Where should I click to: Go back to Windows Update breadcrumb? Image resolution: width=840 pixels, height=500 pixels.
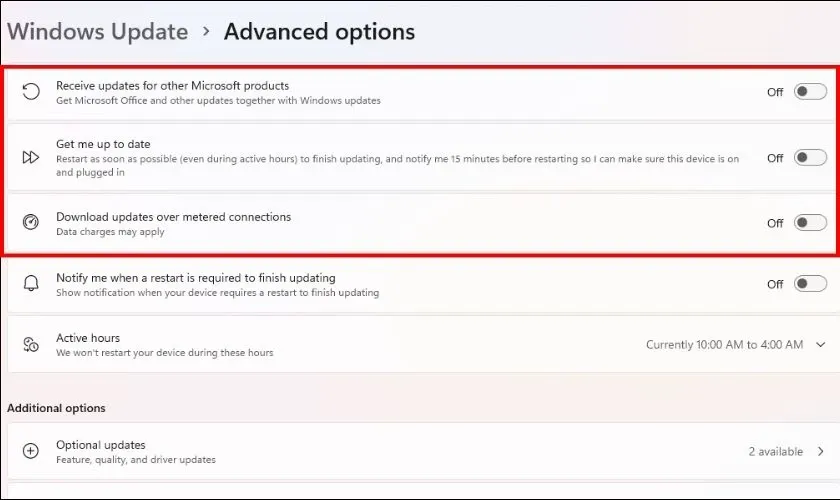pyautogui.click(x=97, y=31)
